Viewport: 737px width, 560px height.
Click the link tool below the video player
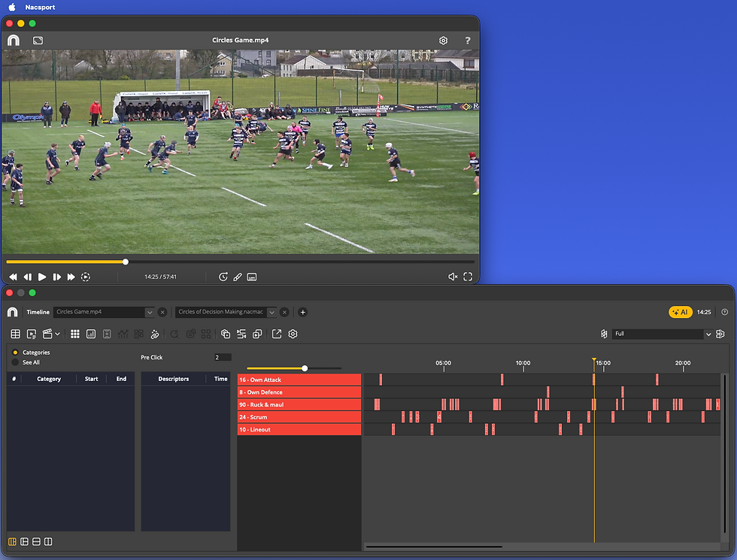coord(238,277)
